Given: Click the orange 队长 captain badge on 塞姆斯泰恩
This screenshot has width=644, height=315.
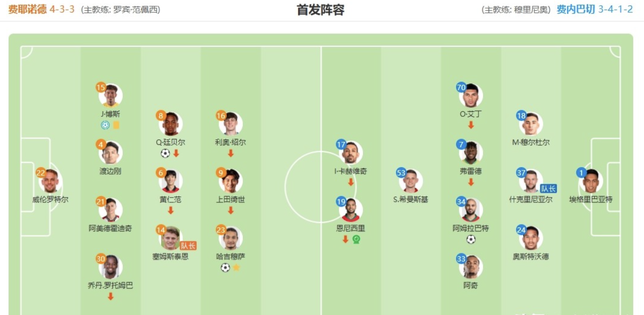Looking at the screenshot, I should 188,246.
